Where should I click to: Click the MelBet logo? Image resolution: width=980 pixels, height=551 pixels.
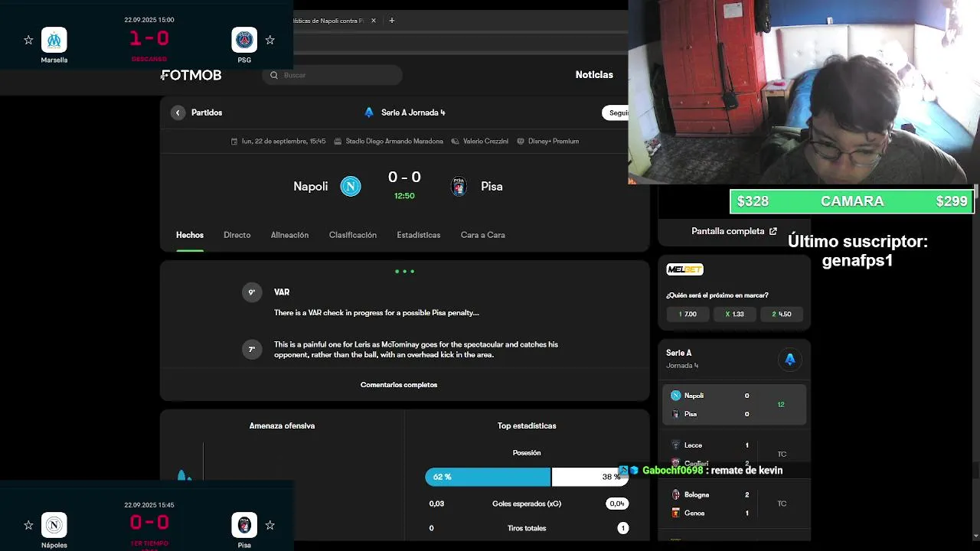click(x=684, y=269)
